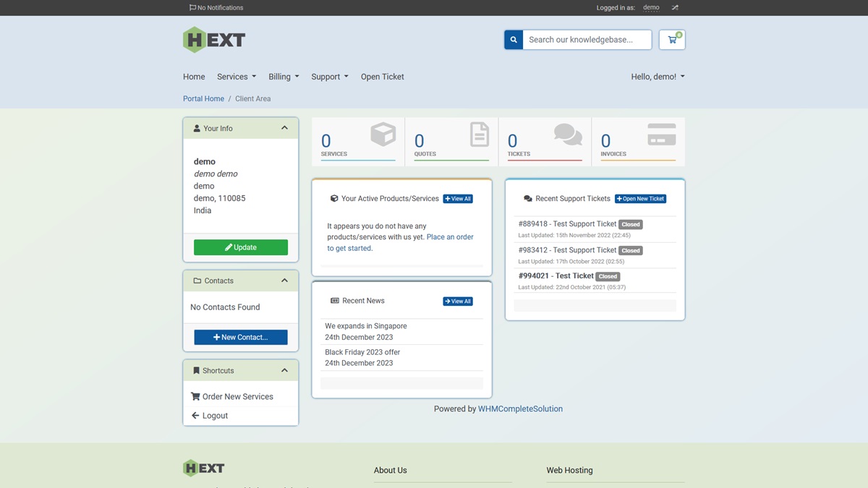Expand the Services dropdown menu

tap(237, 77)
